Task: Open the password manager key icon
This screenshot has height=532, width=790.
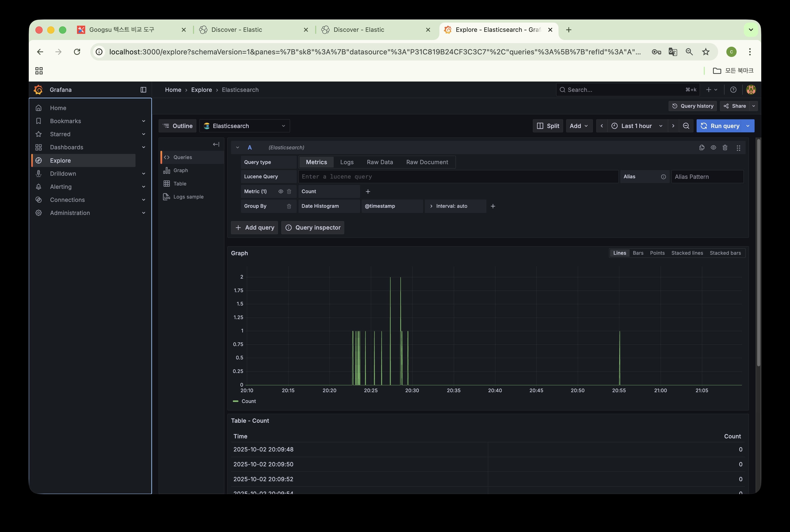Action: (656, 52)
